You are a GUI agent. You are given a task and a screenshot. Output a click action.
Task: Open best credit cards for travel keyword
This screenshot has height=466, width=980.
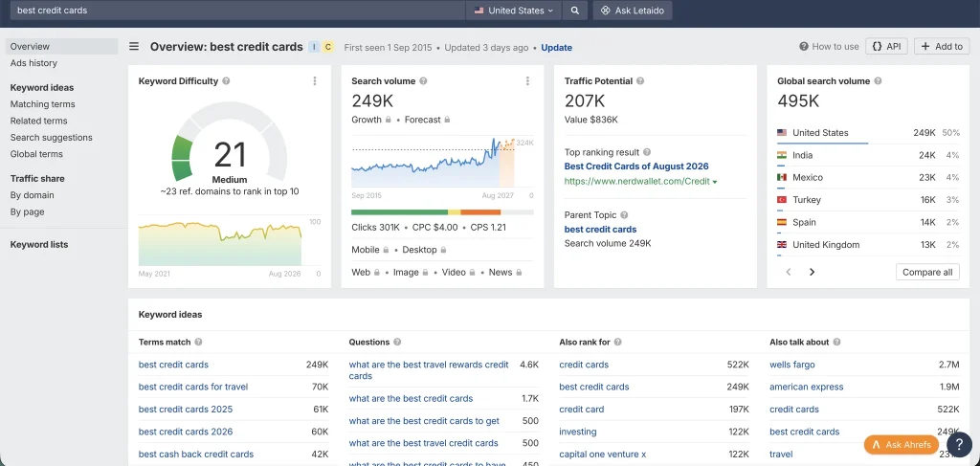click(193, 387)
